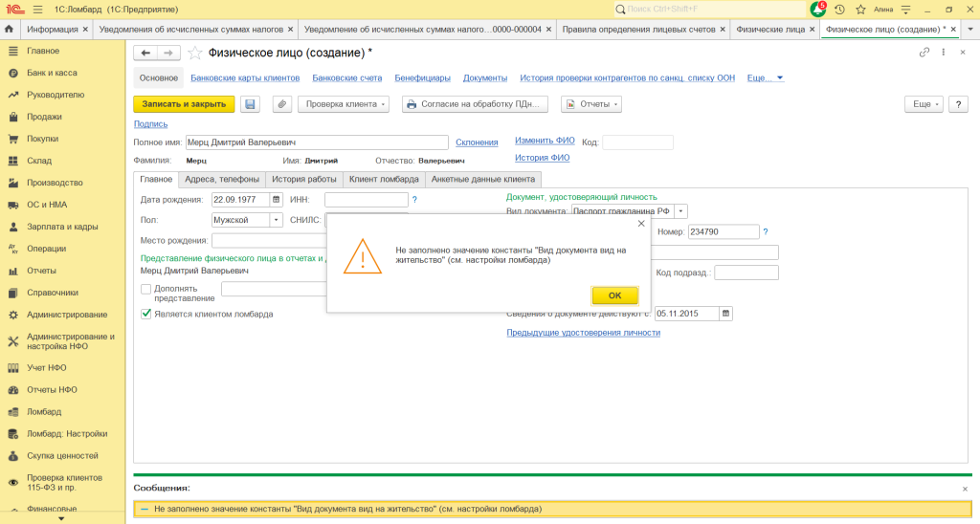This screenshot has width=980, height=524.
Task: Expand gender "Мужской" dropdown arrow
Action: (x=277, y=220)
